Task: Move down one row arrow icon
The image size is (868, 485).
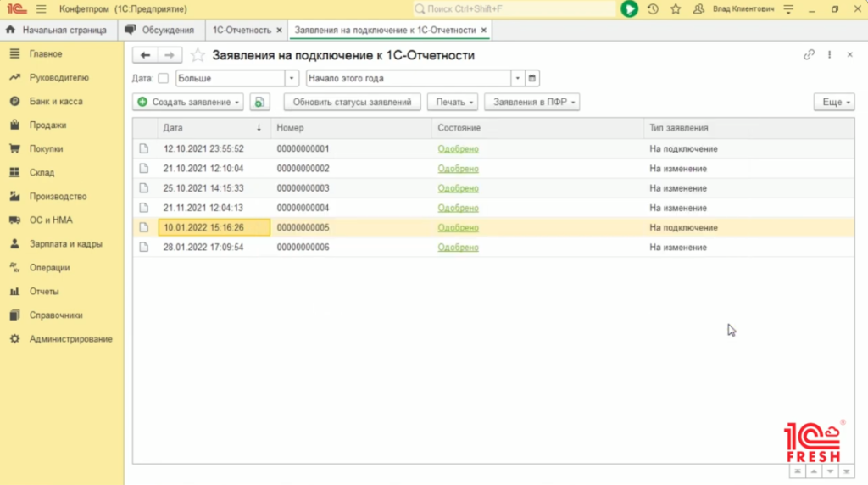Action: (830, 471)
